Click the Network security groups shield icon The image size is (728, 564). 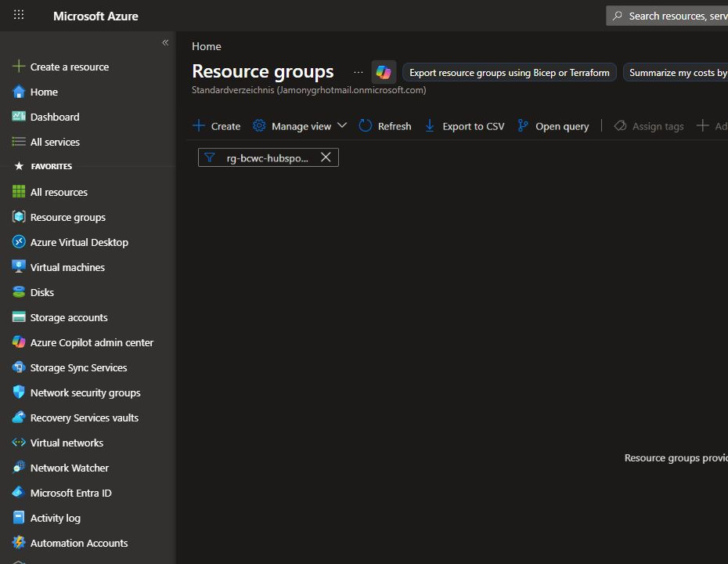tap(19, 392)
